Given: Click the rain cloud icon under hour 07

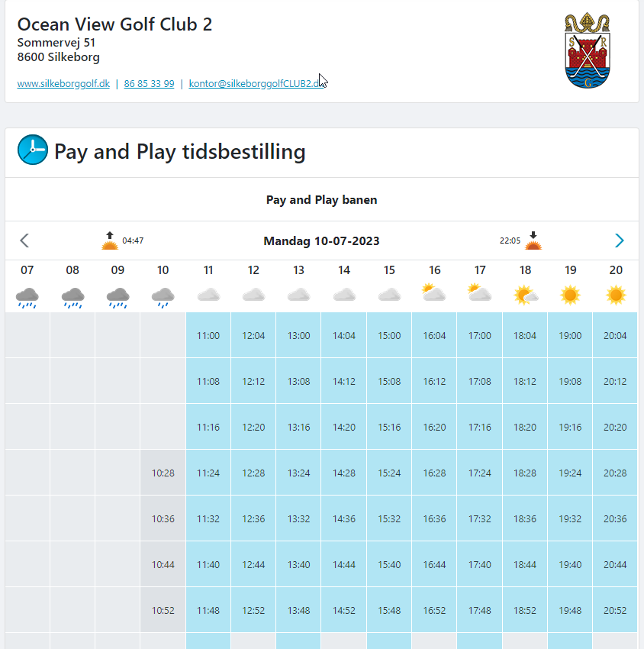Looking at the screenshot, I should 27,295.
